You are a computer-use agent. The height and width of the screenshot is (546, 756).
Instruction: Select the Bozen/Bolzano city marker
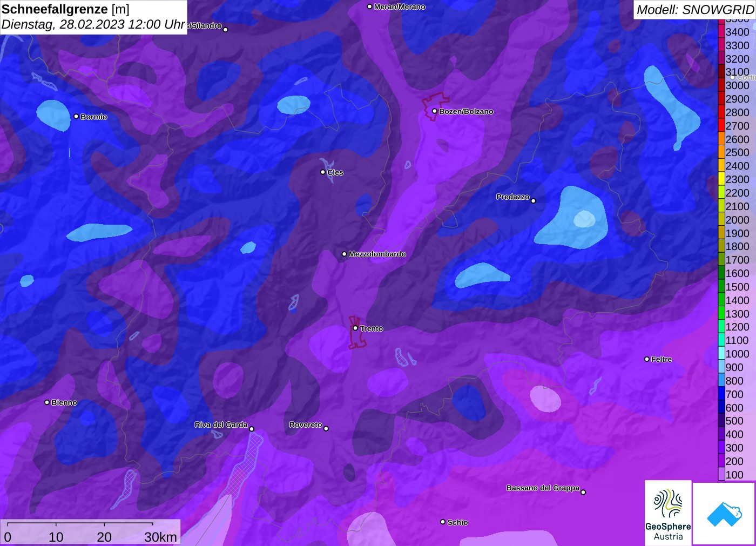[x=434, y=111]
